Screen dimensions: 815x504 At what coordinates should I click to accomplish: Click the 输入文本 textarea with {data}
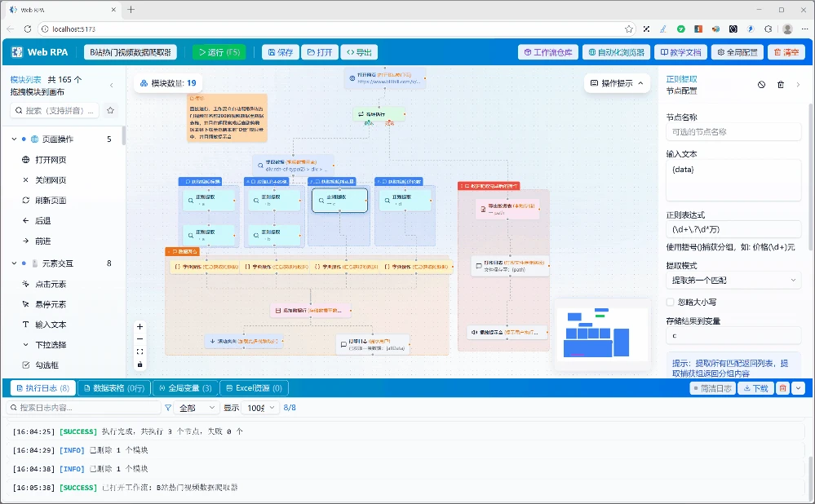[733, 179]
